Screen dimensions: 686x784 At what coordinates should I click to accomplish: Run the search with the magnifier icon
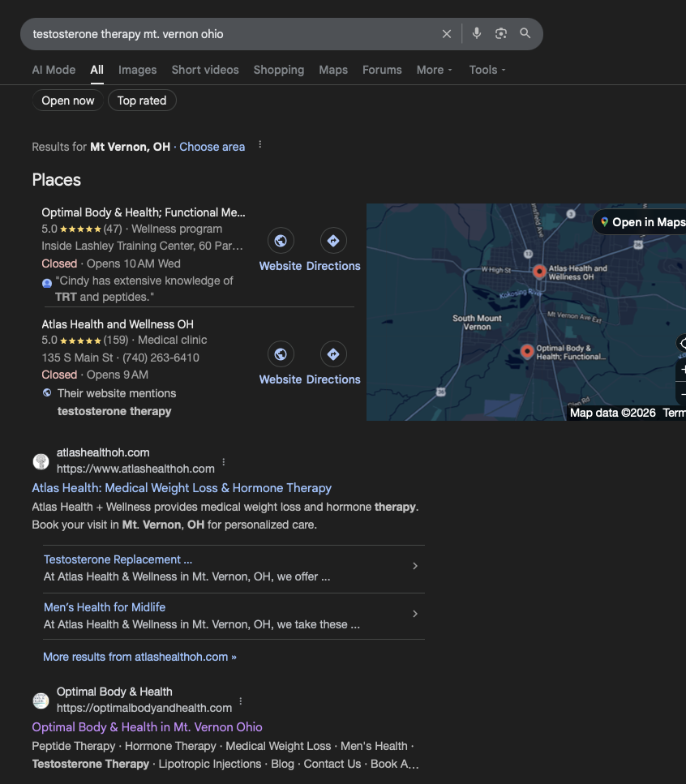coord(525,33)
